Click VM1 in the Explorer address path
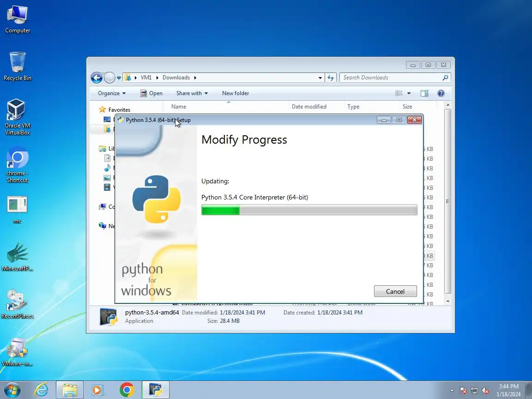 (x=146, y=78)
